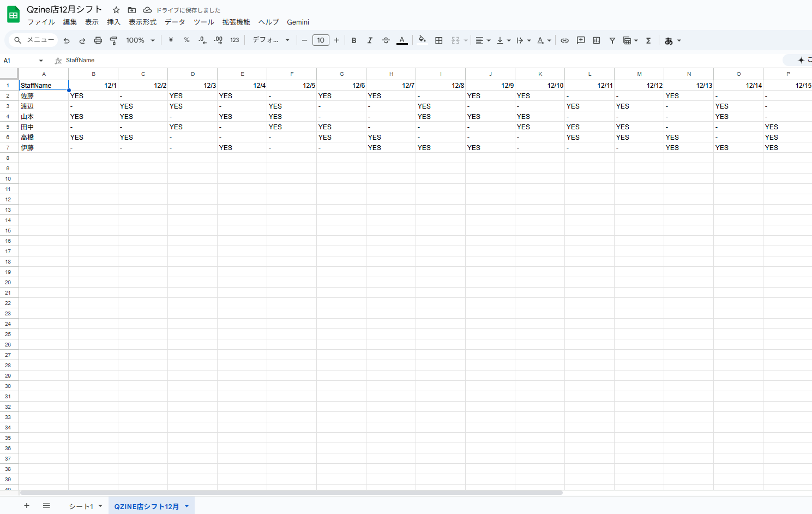Viewport: 812px width, 514px height.
Task: Increase font size with plus button
Action: [x=336, y=40]
